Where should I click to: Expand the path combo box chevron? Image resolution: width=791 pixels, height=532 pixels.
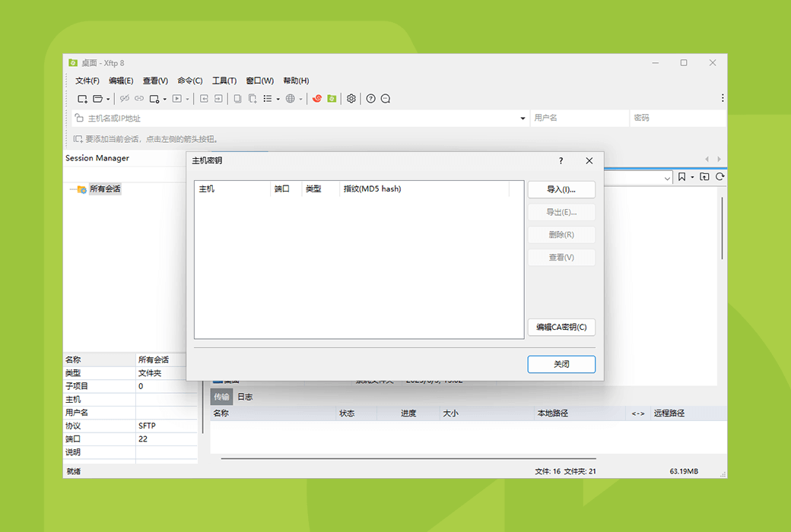[x=668, y=178]
